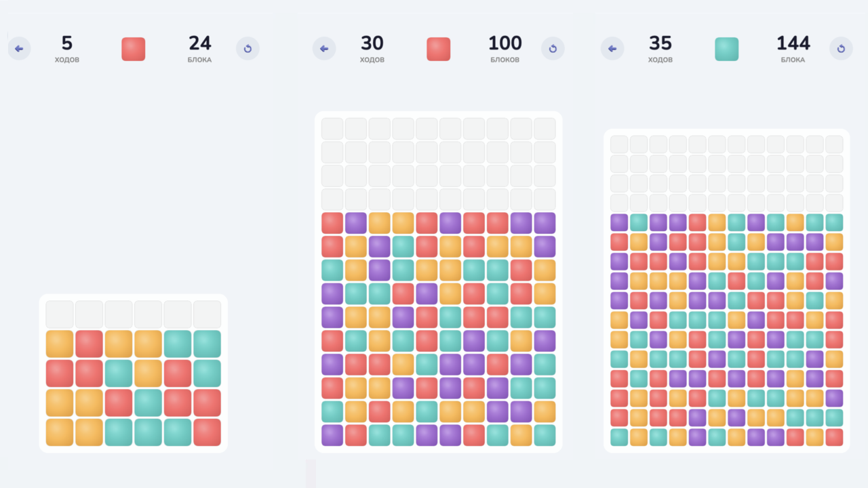868x488 pixels.
Task: Click the 35 ходов moves counter
Action: [660, 49]
